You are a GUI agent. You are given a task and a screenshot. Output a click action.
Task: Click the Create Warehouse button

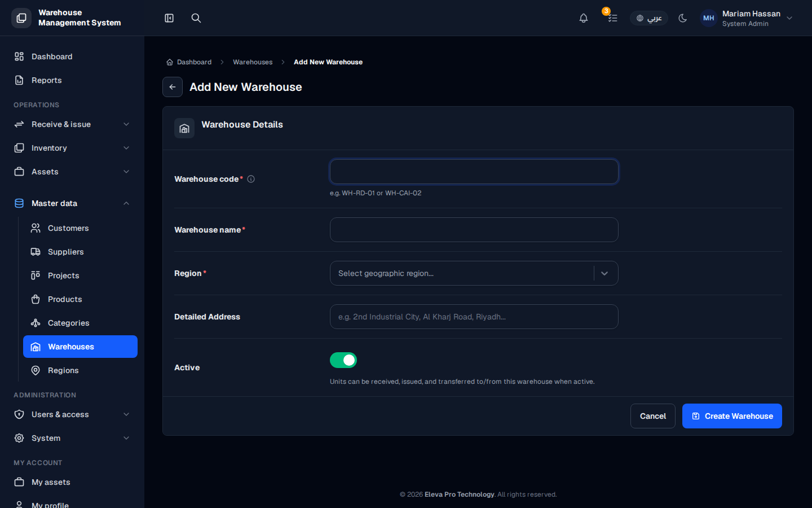pyautogui.click(x=732, y=416)
